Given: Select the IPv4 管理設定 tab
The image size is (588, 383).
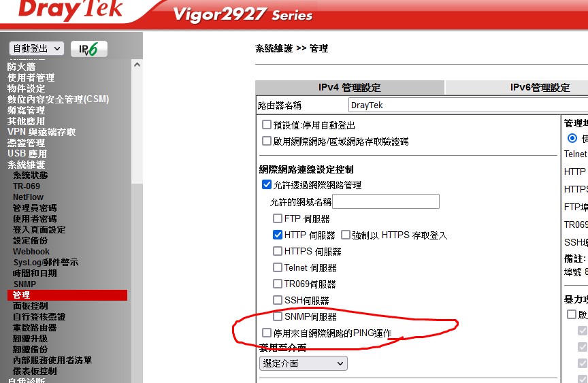Looking at the screenshot, I should (350, 87).
